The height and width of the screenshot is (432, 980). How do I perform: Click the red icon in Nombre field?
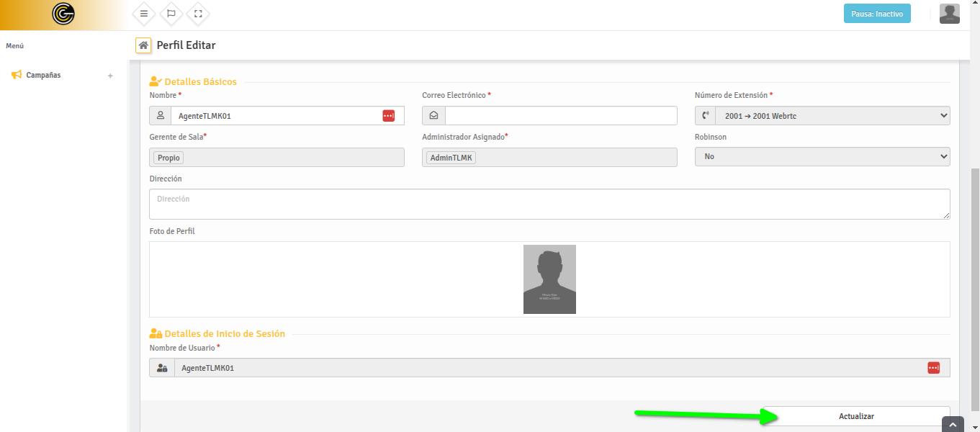389,116
